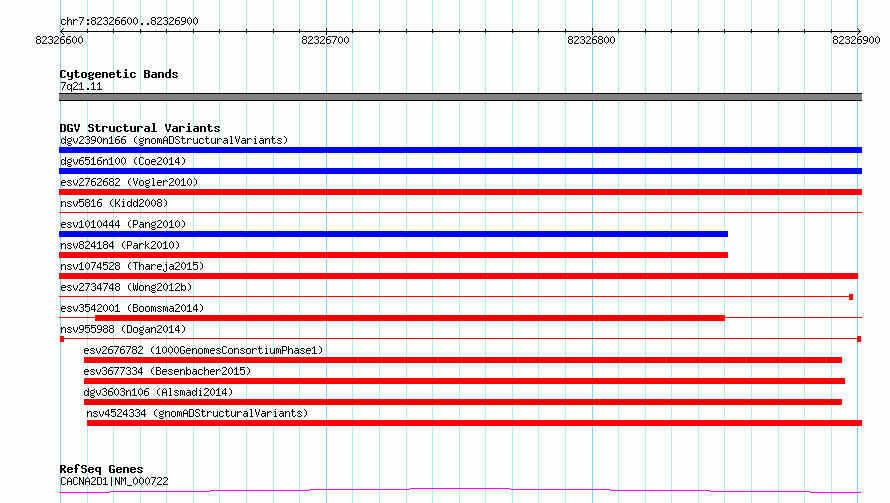The image size is (890, 503).
Task: Click the thin red line for nsv5816
Action: (460, 212)
